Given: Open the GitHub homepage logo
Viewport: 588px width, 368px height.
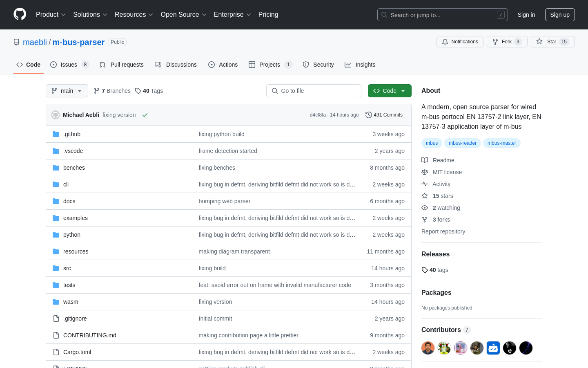Looking at the screenshot, I should (20, 14).
